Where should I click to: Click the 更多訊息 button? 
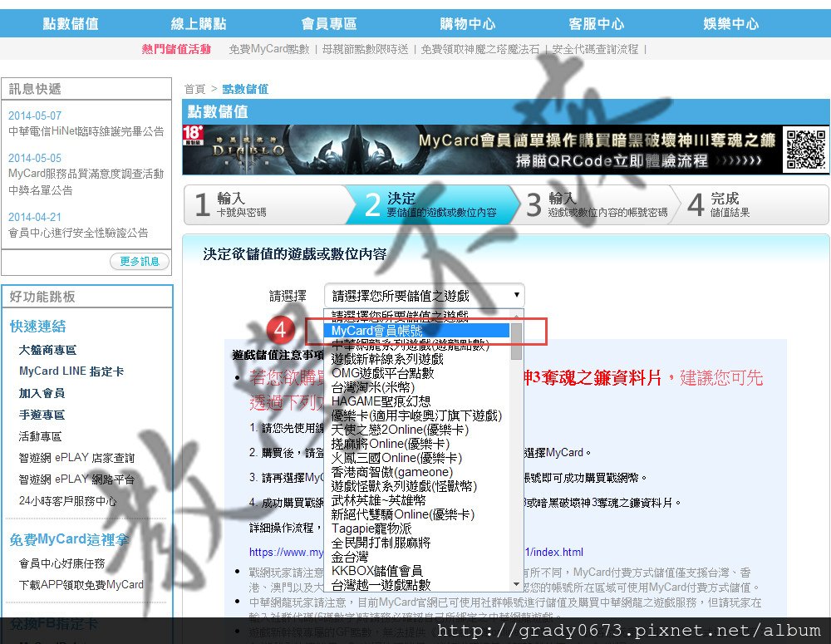click(x=140, y=261)
